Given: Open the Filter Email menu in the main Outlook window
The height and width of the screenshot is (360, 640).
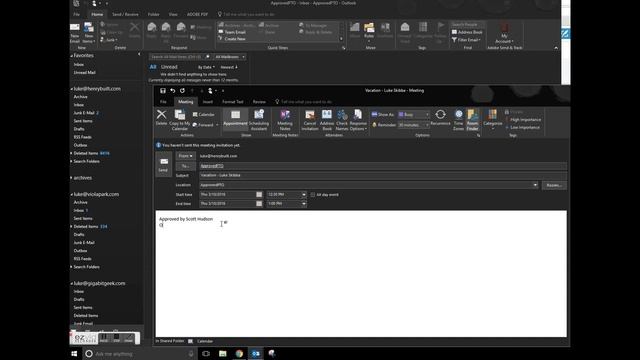Looking at the screenshot, I should coord(466,40).
